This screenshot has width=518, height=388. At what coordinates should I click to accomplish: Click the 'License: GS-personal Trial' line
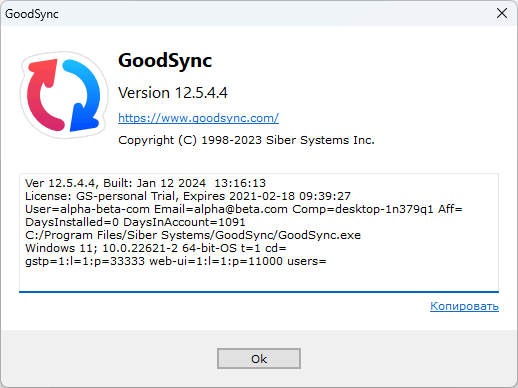click(188, 196)
